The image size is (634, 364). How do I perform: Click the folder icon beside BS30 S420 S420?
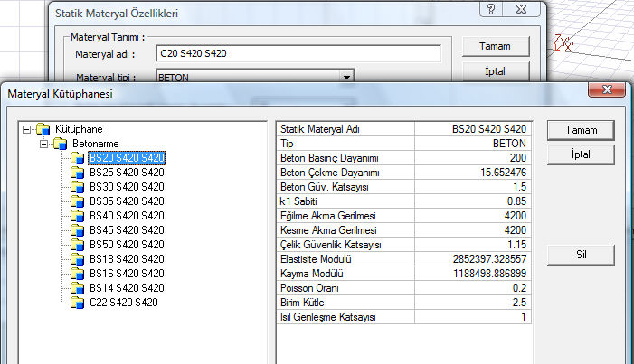pos(77,187)
